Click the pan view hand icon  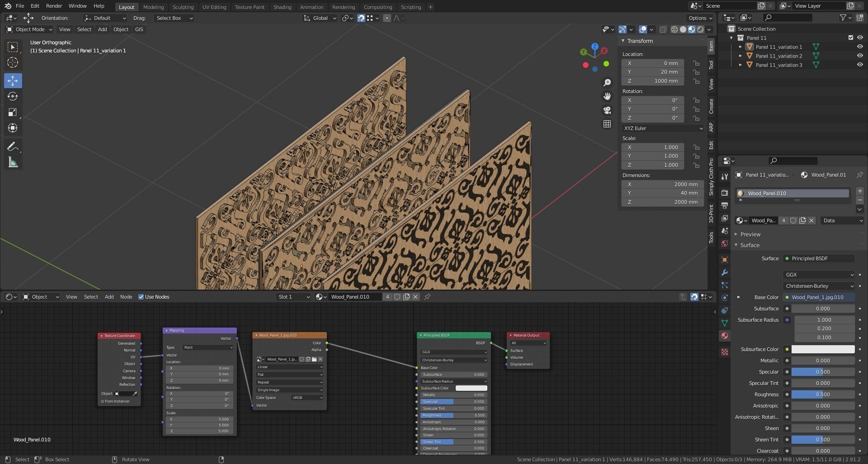point(607,96)
